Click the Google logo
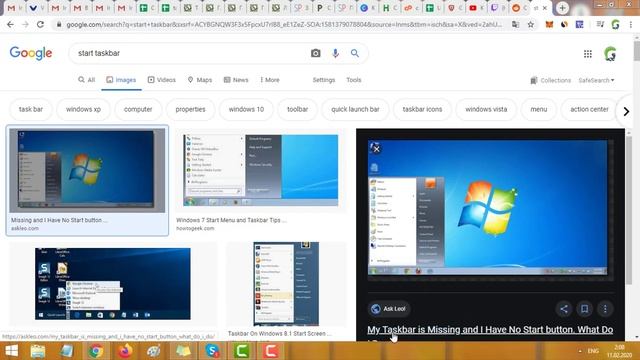 pyautogui.click(x=31, y=53)
